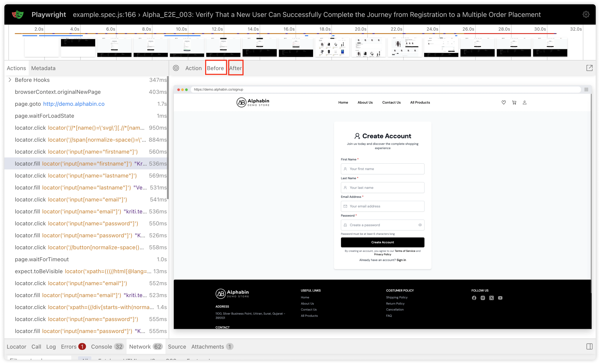Select the locator.fill firstname action row
The height and width of the screenshot is (364, 600).
click(x=86, y=164)
